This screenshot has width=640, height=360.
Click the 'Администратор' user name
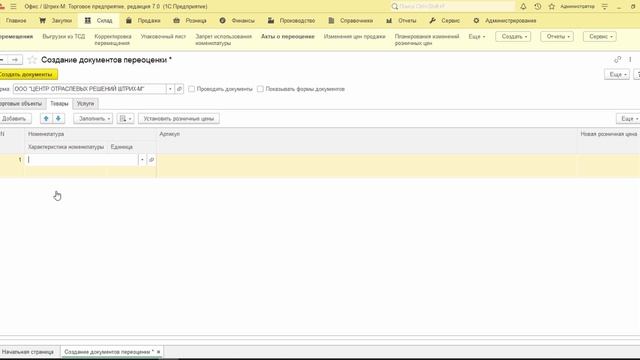[577, 7]
